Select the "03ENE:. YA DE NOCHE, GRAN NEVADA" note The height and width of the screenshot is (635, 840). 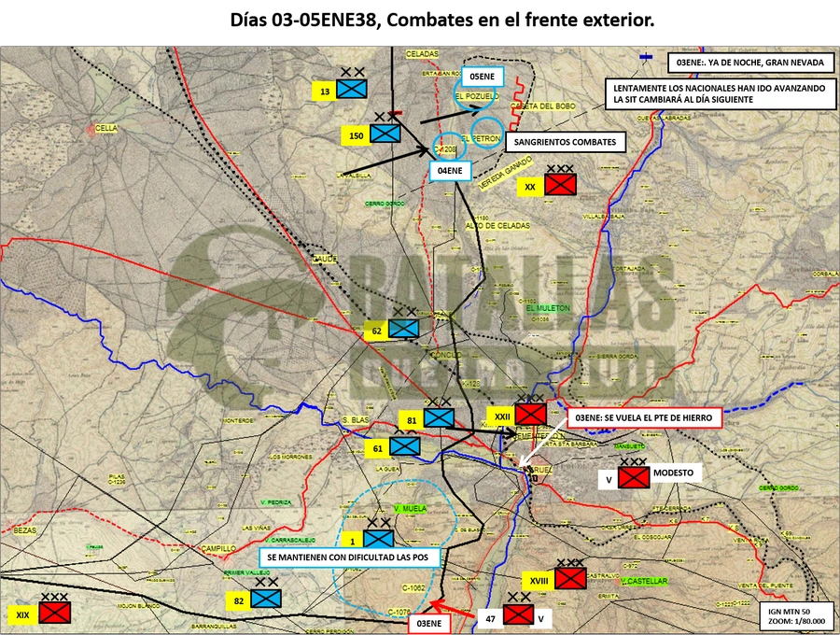click(750, 63)
